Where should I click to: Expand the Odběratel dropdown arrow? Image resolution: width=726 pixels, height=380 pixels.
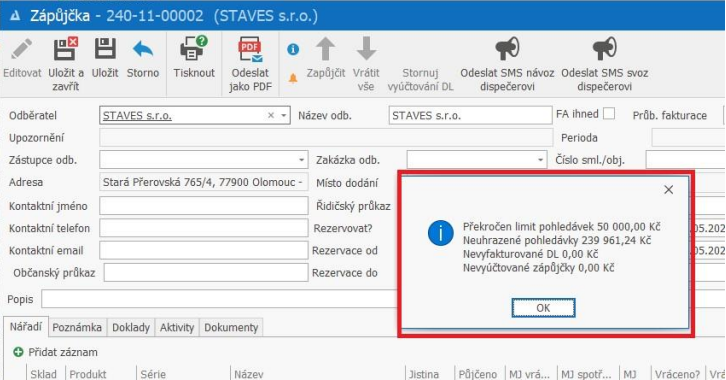[x=283, y=116]
